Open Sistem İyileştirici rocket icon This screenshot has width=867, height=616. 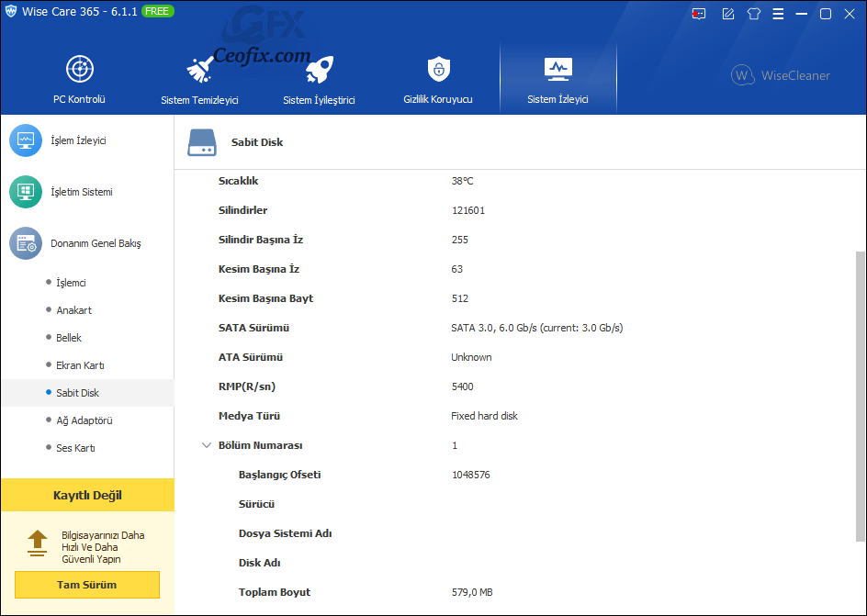click(319, 69)
